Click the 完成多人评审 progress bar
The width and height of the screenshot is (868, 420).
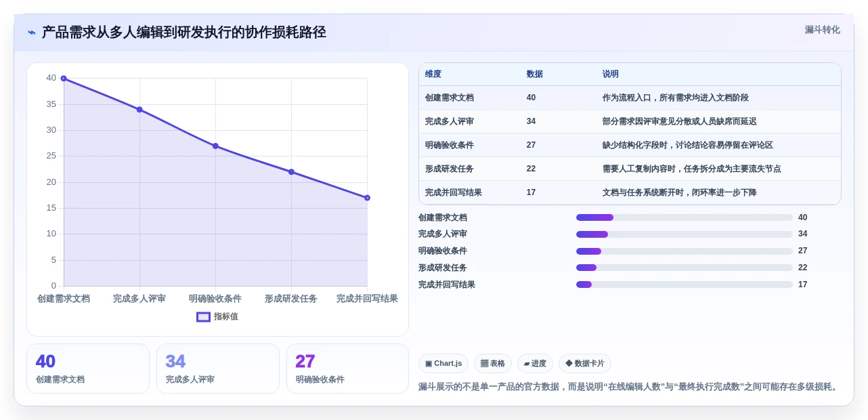[x=685, y=234]
